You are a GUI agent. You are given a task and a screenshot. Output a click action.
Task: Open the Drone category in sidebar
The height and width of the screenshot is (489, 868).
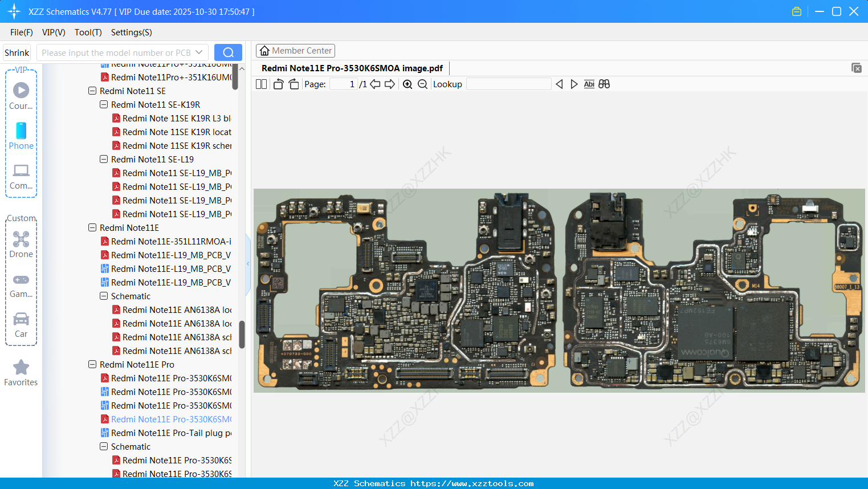point(21,244)
